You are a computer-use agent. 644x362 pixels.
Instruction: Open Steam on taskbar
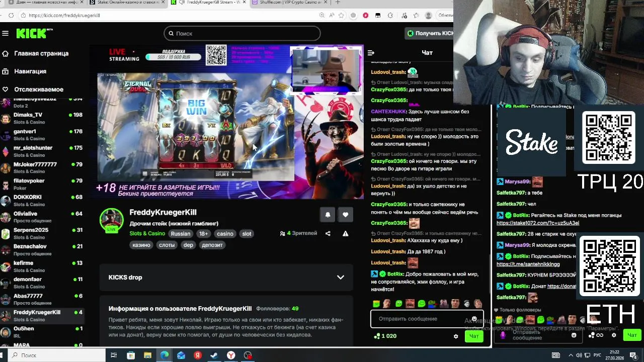[214, 355]
